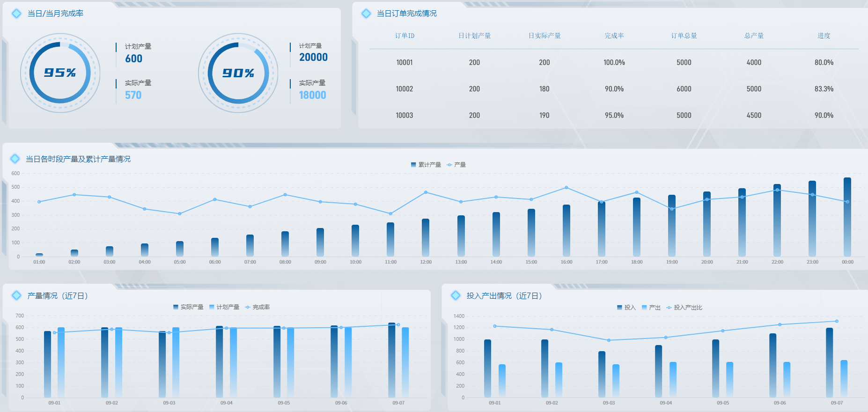The height and width of the screenshot is (412, 868).
Task: Click the 90% circular gauge
Action: (238, 73)
